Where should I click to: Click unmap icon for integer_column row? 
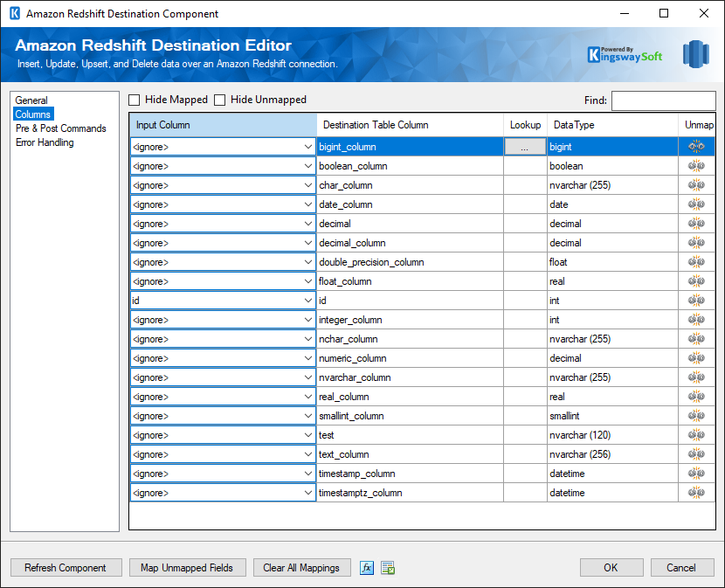[x=696, y=319]
